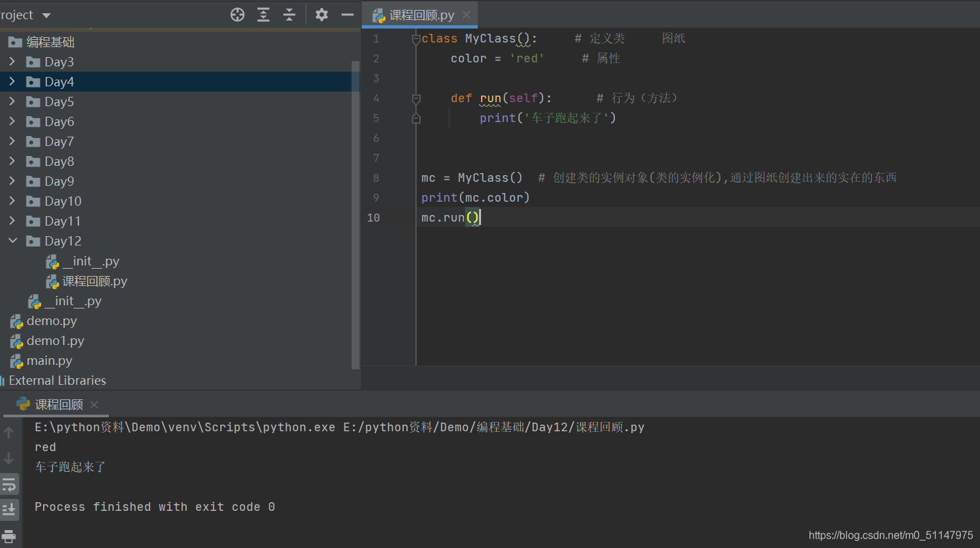Hide the Project panel with minus icon
Viewport: 980px width, 548px height.
click(x=348, y=15)
